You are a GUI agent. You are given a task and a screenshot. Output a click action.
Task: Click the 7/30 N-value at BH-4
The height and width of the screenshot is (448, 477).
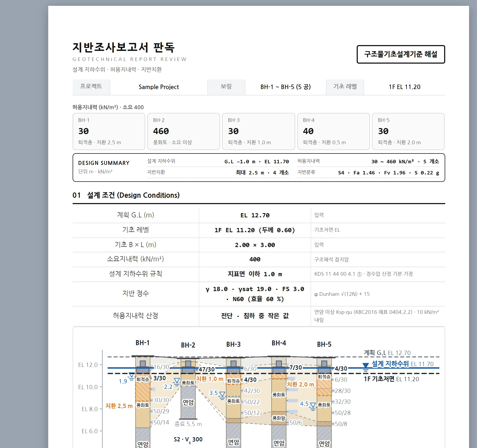click(x=296, y=367)
